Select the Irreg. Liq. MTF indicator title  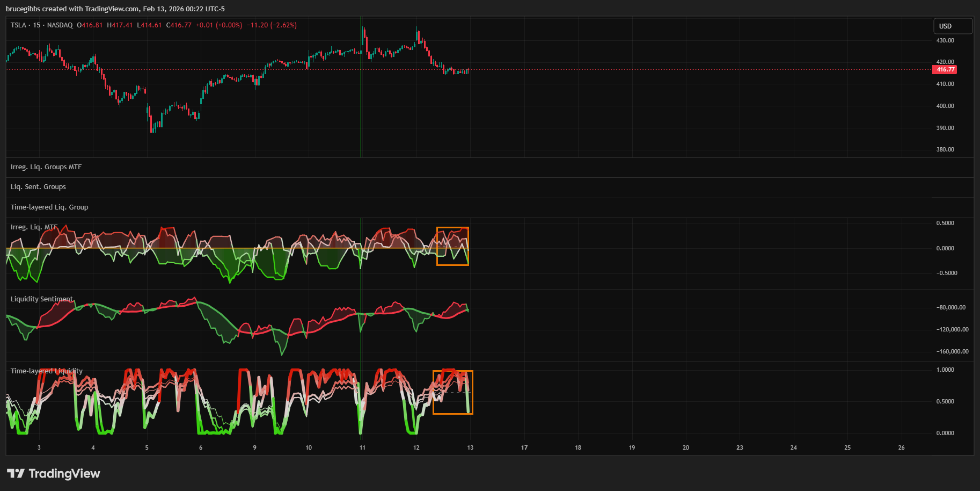tap(34, 227)
